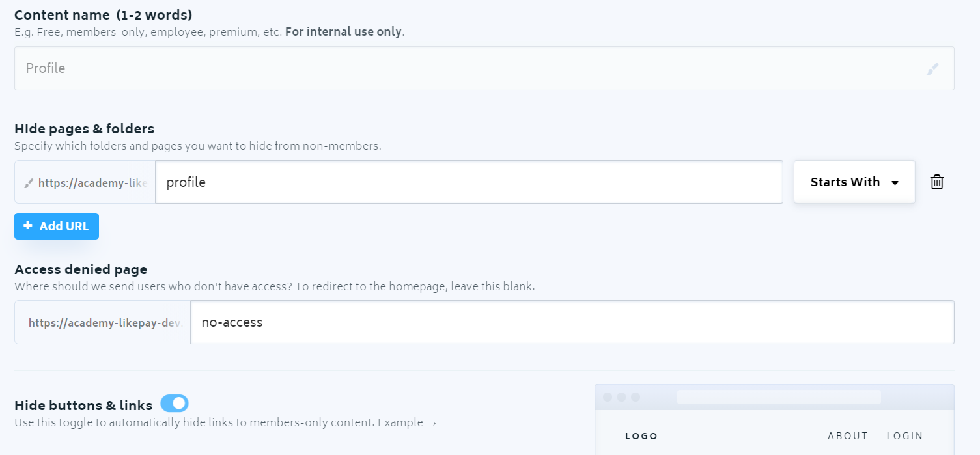Image resolution: width=980 pixels, height=455 pixels.
Task: Click the pencil icon beside the academy-like URL prefix
Action: (x=28, y=184)
